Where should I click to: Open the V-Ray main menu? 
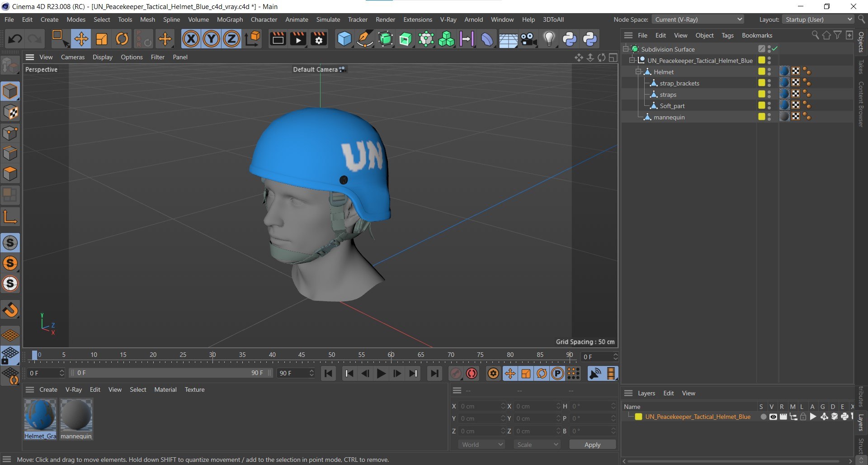(448, 19)
